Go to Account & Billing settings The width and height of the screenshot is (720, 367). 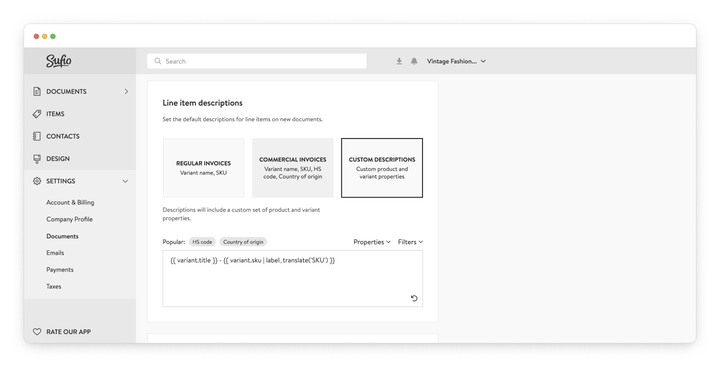coord(70,203)
